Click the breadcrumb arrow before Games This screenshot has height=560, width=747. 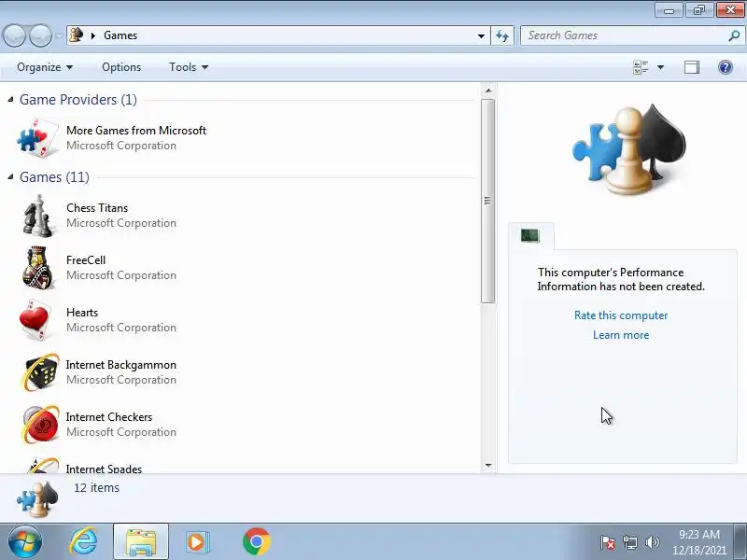pos(93,35)
